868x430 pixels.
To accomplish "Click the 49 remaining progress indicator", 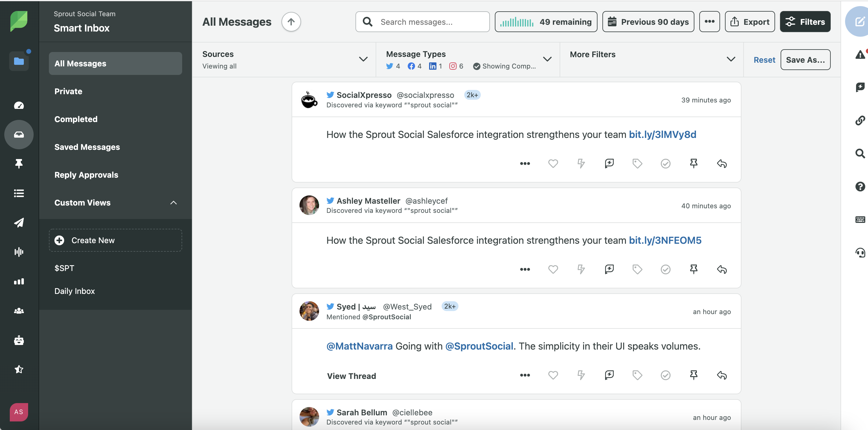I will [546, 22].
